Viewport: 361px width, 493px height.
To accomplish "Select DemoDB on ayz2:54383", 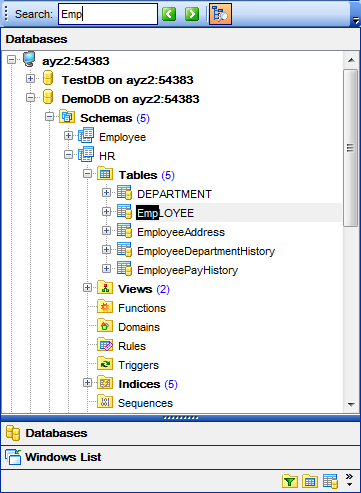I will coord(130,99).
